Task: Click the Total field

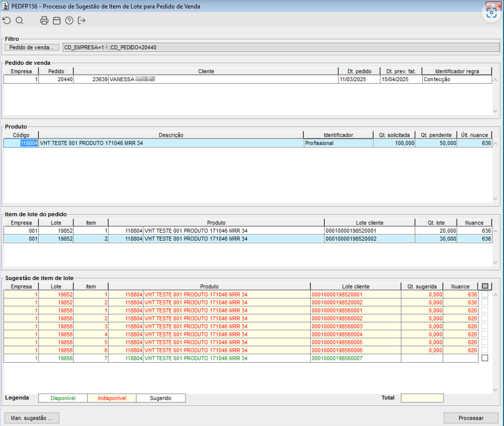Action: [x=422, y=398]
